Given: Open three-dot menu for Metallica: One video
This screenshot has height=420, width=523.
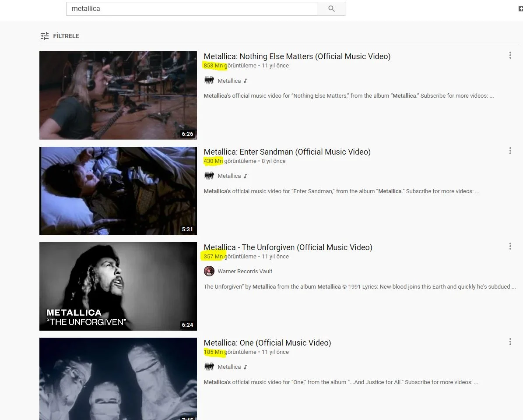Looking at the screenshot, I should tap(510, 342).
